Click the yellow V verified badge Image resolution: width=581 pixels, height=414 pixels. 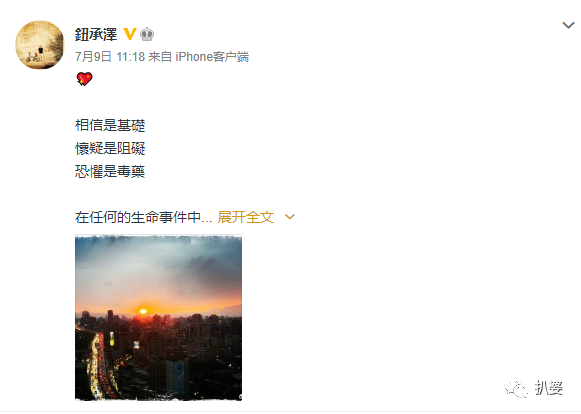tap(130, 34)
